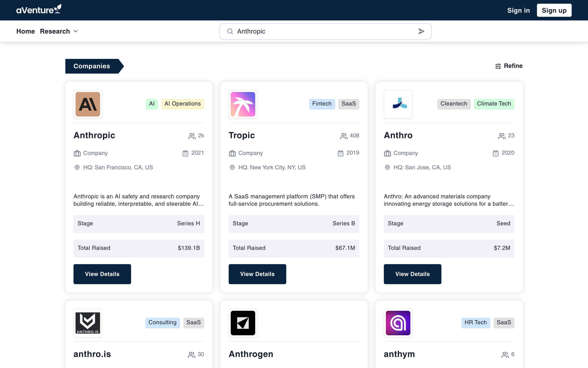Open the Anthropic company logo
This screenshot has width=588, height=368.
(88, 104)
